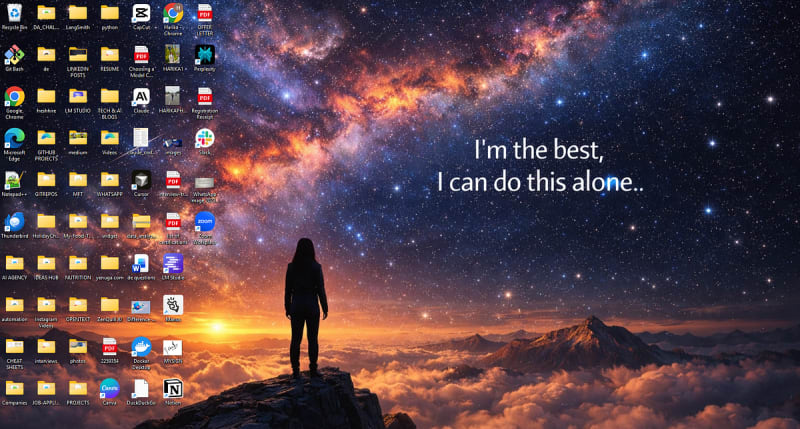The height and width of the screenshot is (429, 800).
Task: Click the Thunderbird mail icon
Action: click(14, 222)
